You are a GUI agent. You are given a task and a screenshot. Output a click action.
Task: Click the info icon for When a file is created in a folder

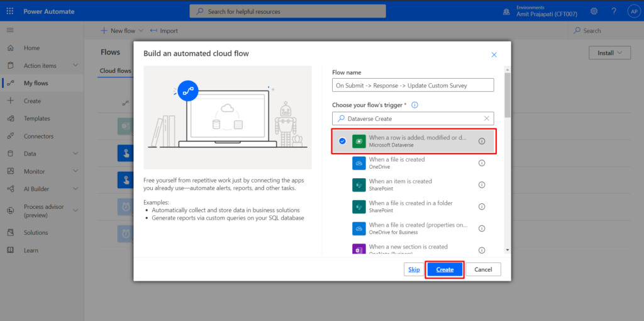click(482, 206)
